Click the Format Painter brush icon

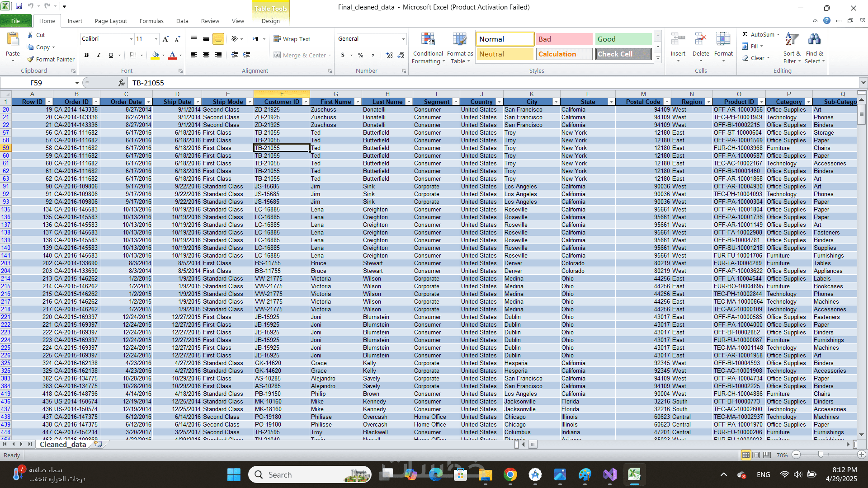[x=30, y=59]
